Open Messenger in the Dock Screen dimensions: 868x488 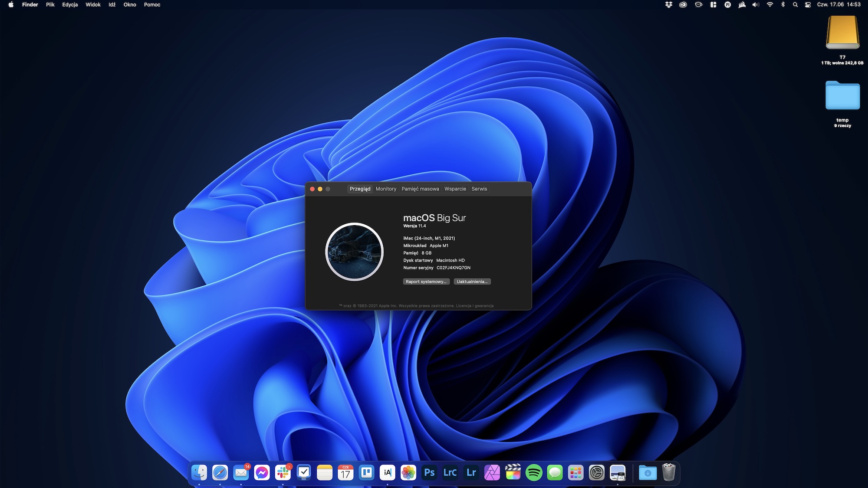tap(262, 472)
